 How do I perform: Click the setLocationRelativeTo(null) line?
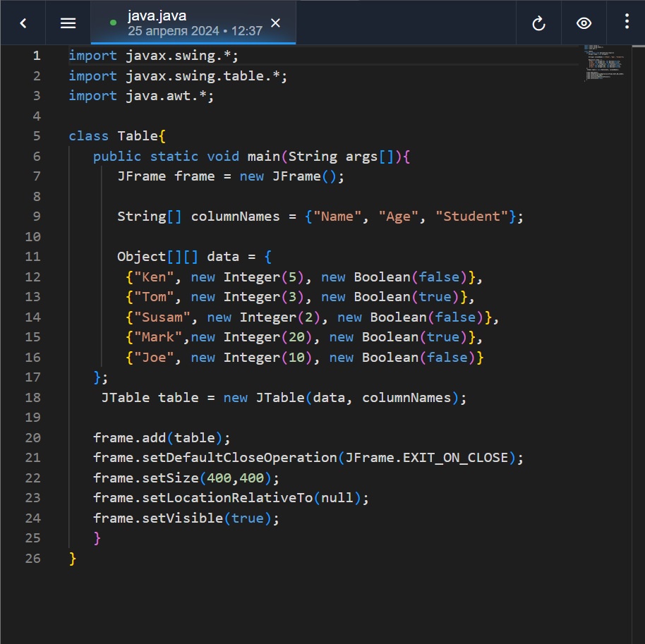[x=231, y=498]
